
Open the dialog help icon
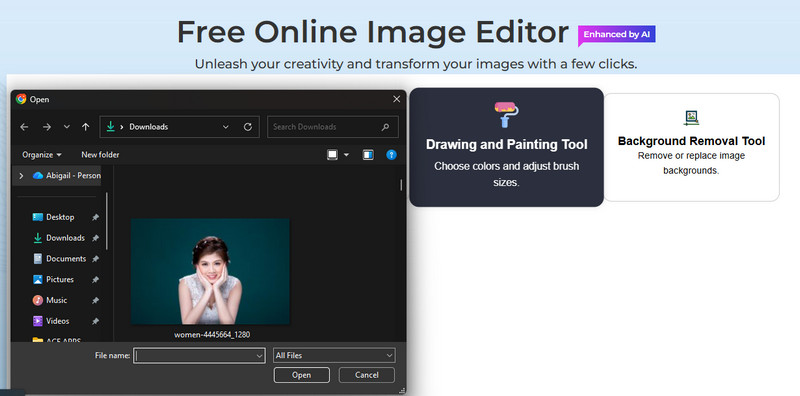pos(391,155)
